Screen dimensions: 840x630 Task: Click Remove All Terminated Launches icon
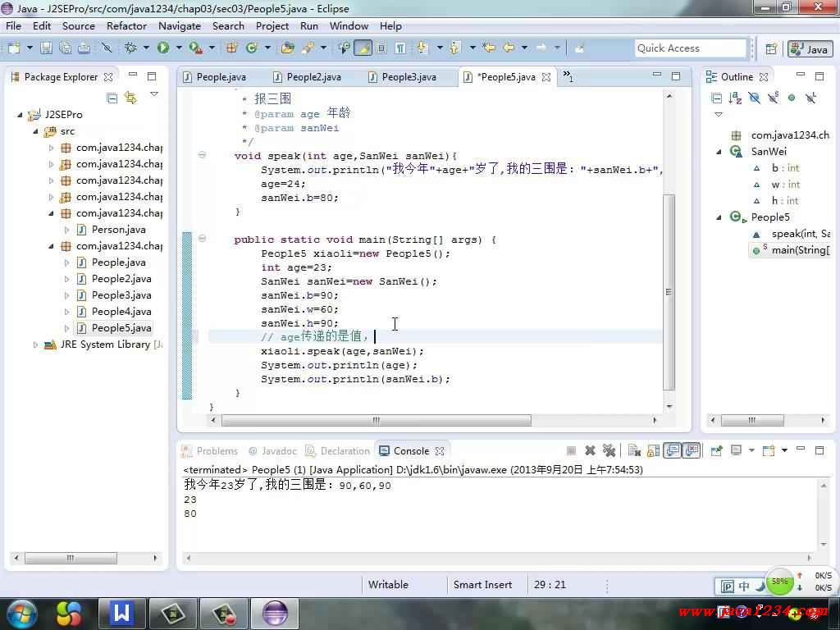(609, 450)
